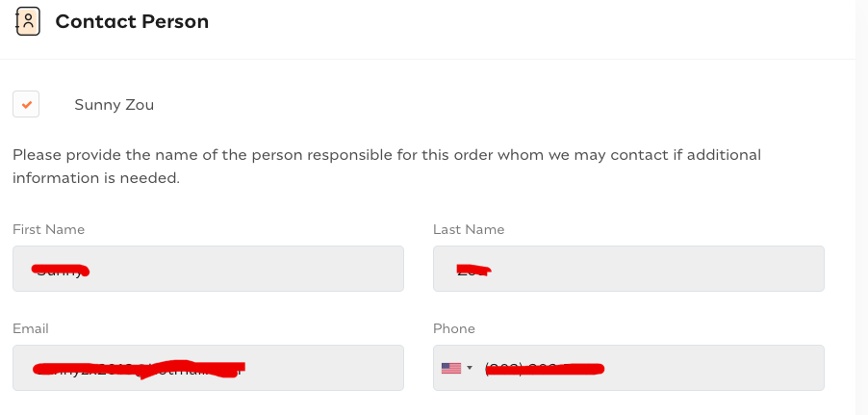Click the Contact Person section heading
868x415 pixels.
[x=132, y=21]
